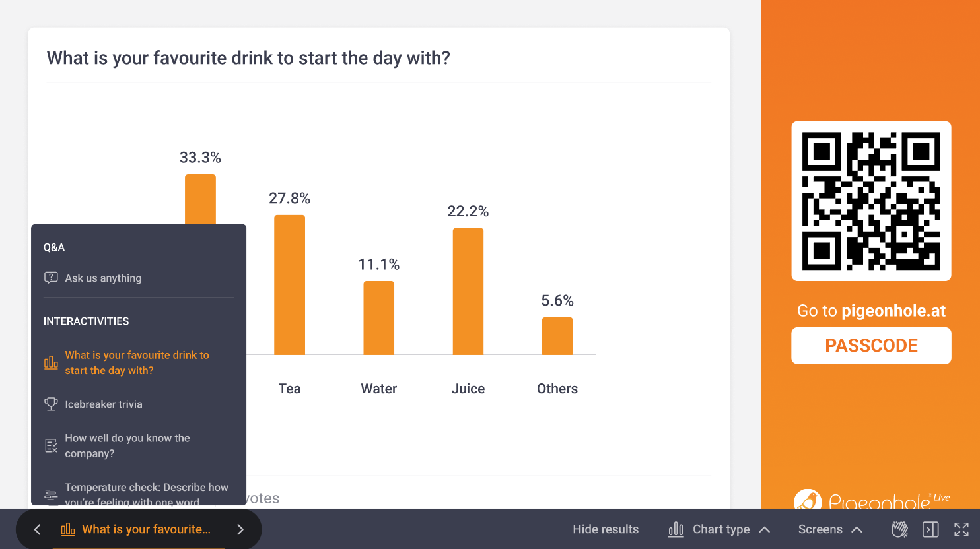Open the current interactivity selector in bottom bar

[x=138, y=529]
